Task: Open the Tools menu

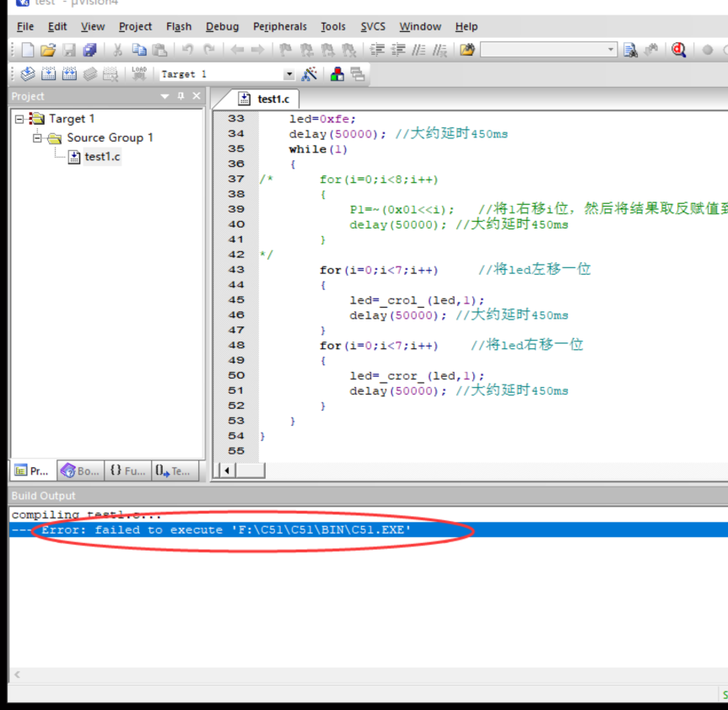Action: [x=333, y=26]
